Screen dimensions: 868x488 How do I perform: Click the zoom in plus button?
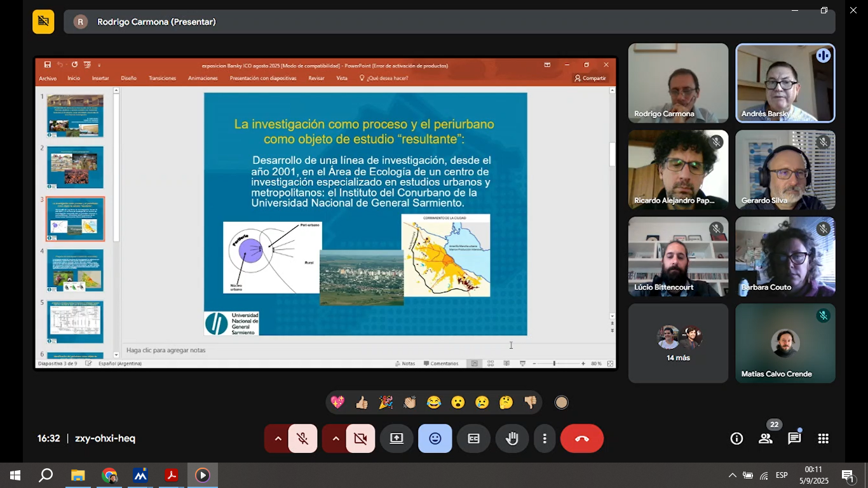pos(583,363)
